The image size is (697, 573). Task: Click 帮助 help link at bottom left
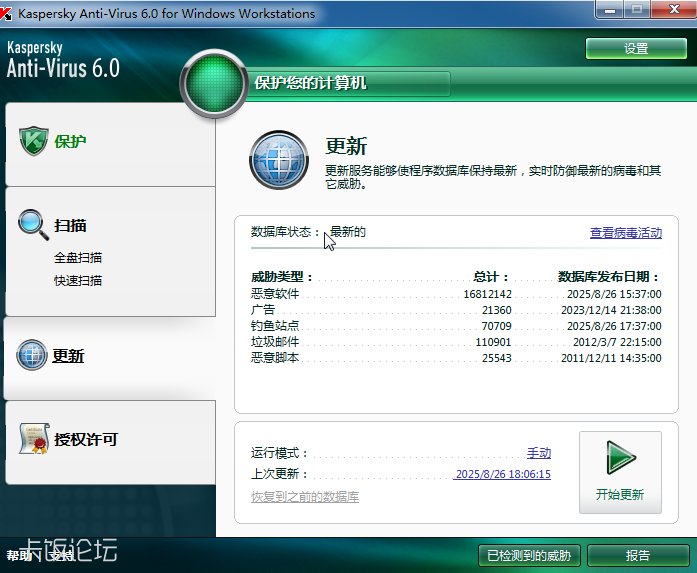(x=18, y=556)
